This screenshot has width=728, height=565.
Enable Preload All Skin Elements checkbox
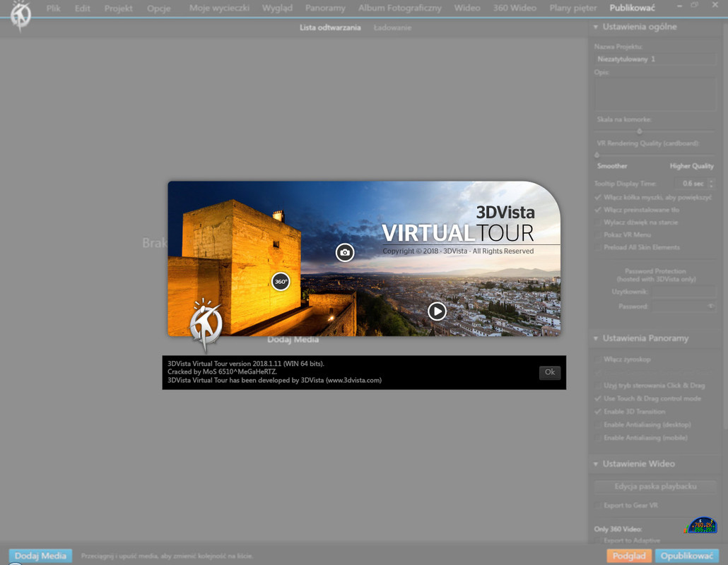coord(597,247)
